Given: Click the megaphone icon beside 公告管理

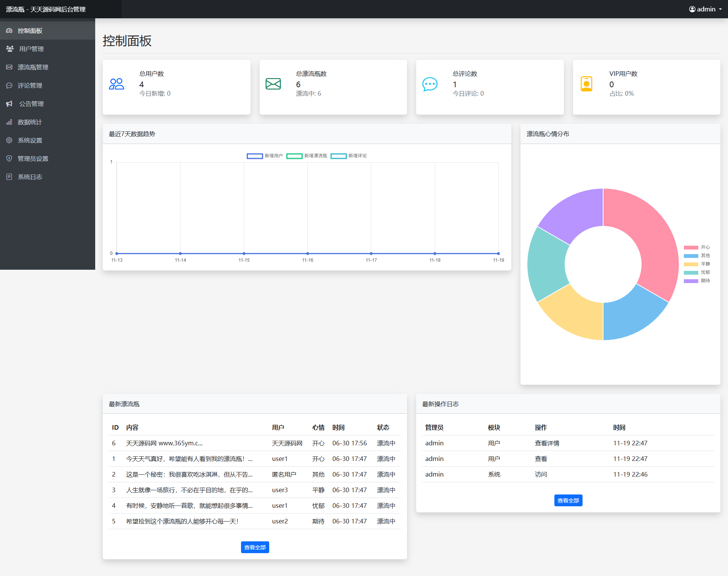Looking at the screenshot, I should (x=9, y=104).
